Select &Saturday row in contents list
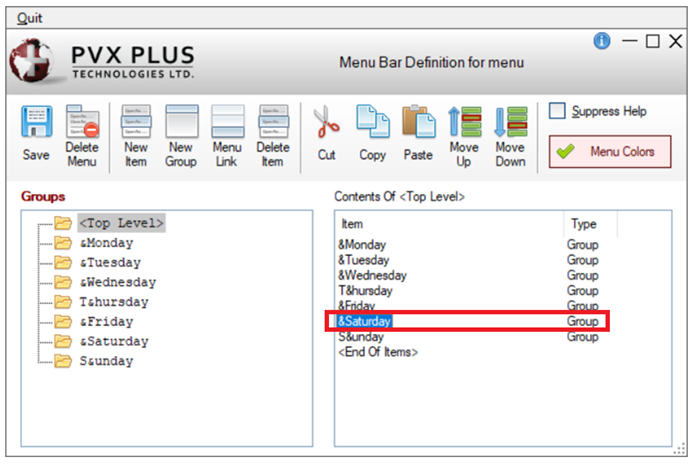 (x=365, y=321)
